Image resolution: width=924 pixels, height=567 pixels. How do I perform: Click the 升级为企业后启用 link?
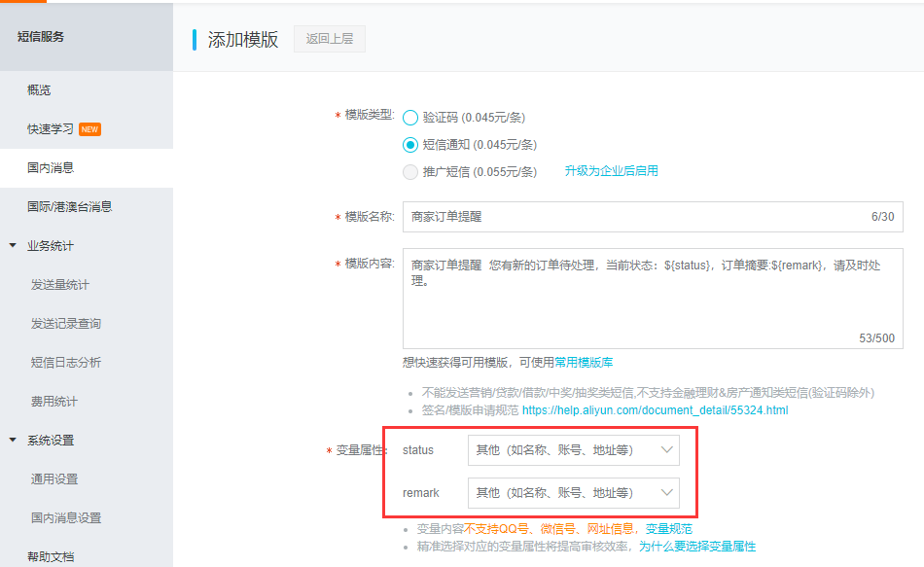point(611,171)
